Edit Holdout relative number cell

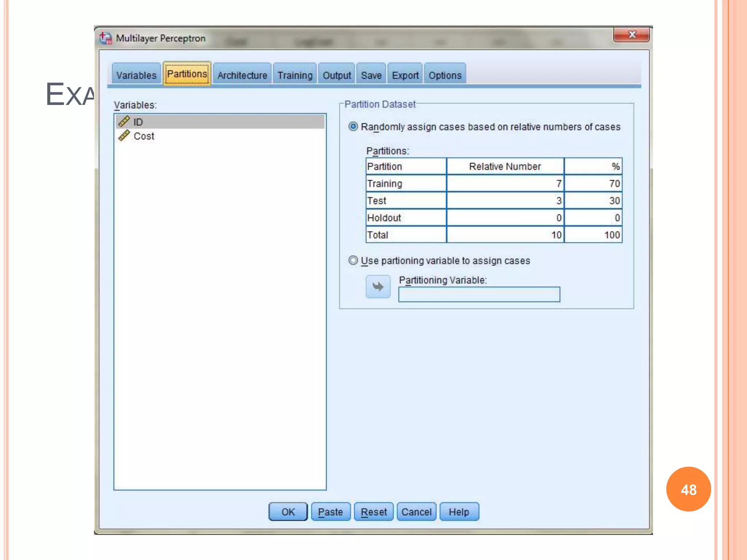[505, 218]
